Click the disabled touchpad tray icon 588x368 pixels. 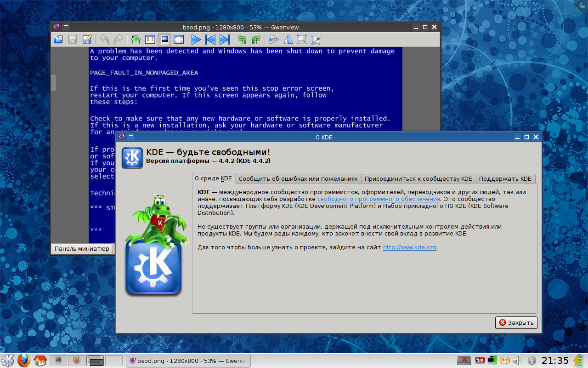coord(464,360)
